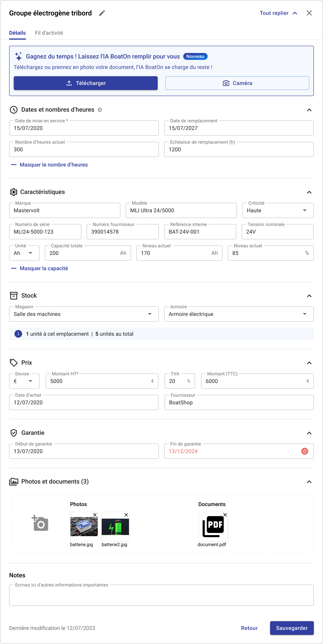
Task: Switch to the Fil d'activité tab
Action: 49,33
